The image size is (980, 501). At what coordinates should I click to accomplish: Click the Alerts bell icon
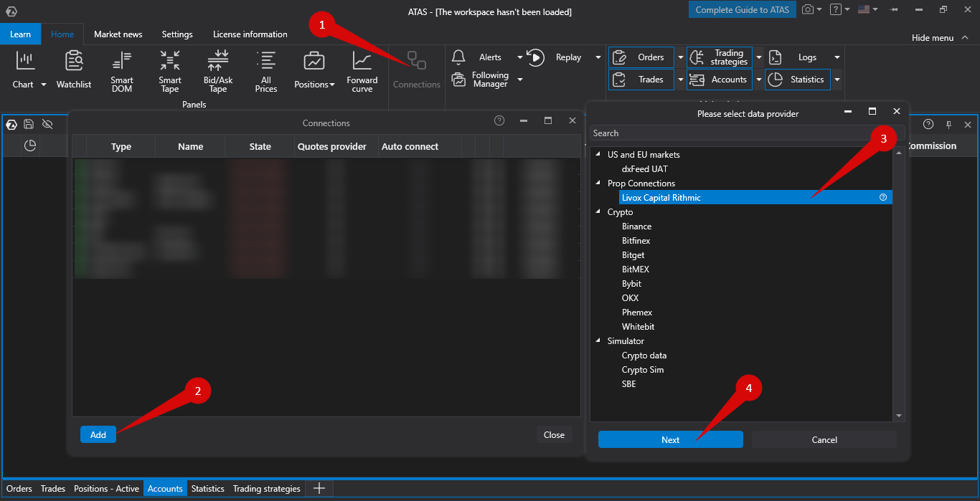[458, 57]
